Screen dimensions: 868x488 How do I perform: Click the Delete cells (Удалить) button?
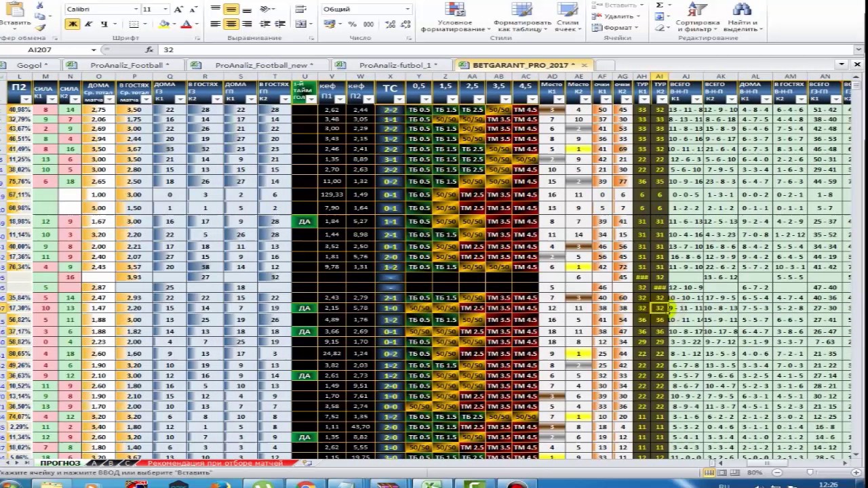616,16
